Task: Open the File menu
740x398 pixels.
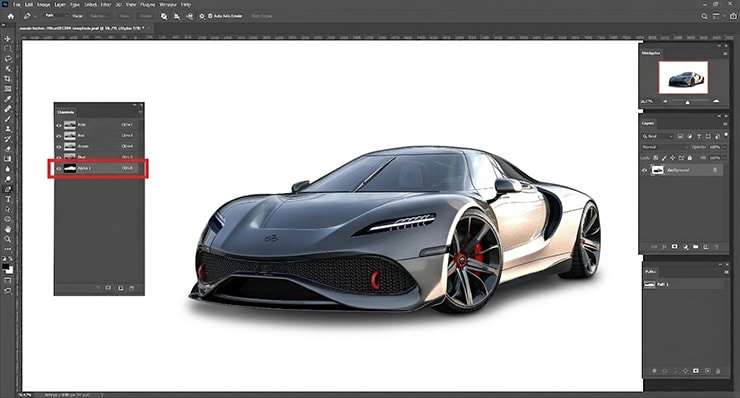Action: [x=17, y=5]
